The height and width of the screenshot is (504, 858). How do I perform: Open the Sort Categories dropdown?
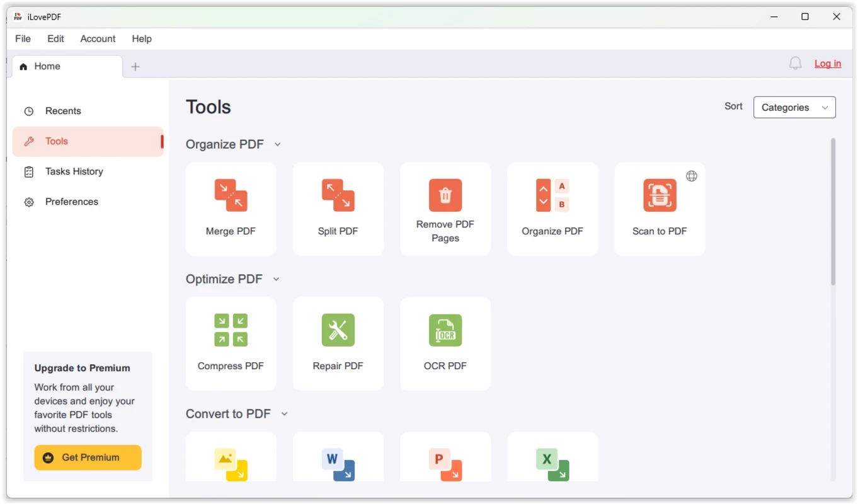(x=794, y=107)
